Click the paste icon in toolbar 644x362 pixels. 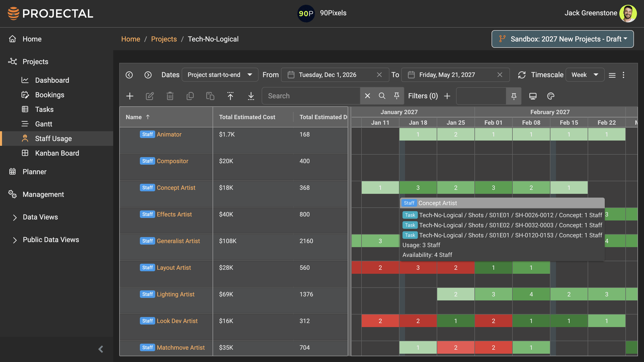pos(210,96)
